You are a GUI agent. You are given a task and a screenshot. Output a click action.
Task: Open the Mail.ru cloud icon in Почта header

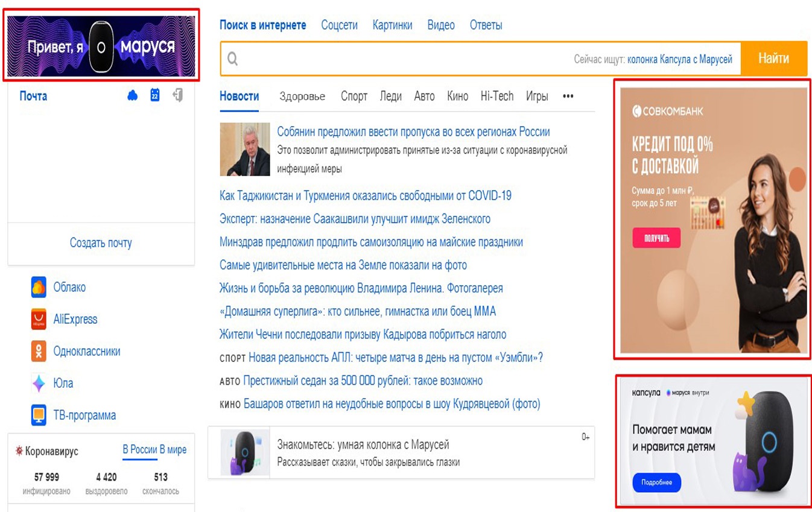pyautogui.click(x=133, y=95)
